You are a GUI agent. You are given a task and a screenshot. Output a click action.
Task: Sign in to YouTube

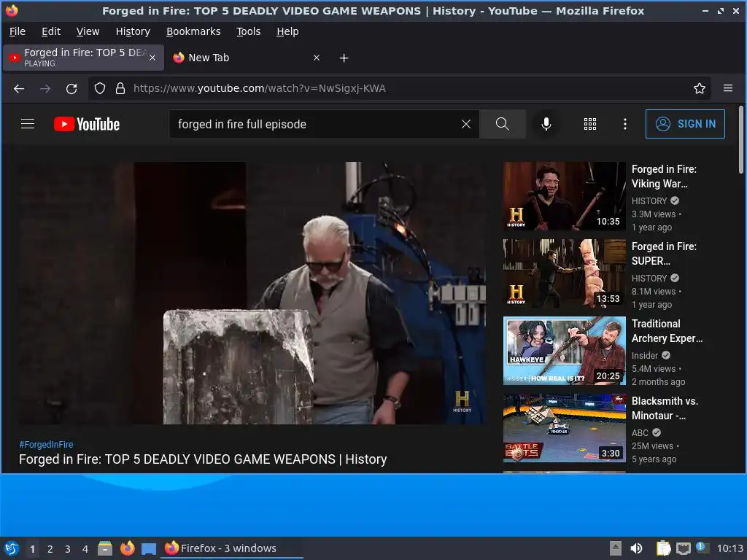[x=685, y=124]
